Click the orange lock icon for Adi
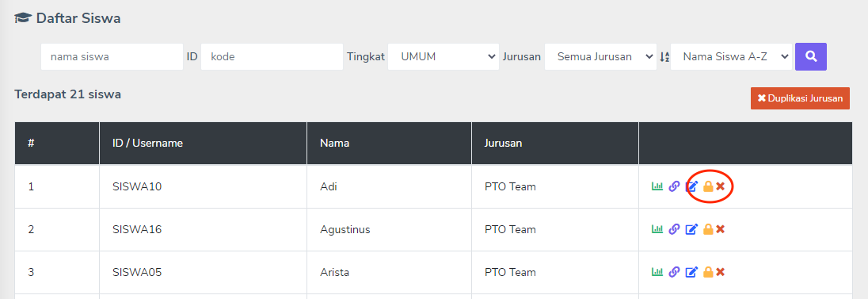Viewport: 868px width, 299px height. [x=708, y=186]
